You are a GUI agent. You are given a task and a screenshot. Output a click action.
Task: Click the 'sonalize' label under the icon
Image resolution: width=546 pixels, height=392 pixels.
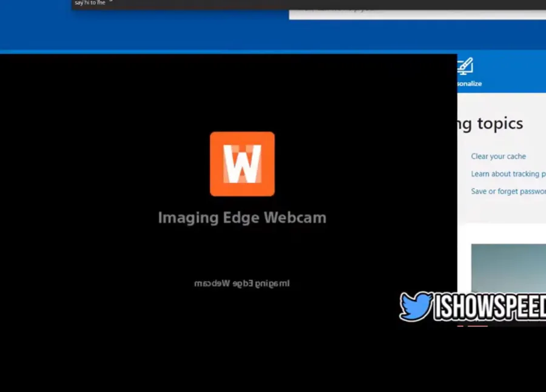470,84
